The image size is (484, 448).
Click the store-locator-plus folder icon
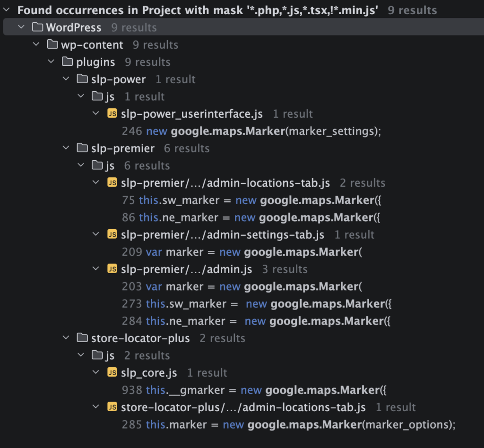coord(82,338)
